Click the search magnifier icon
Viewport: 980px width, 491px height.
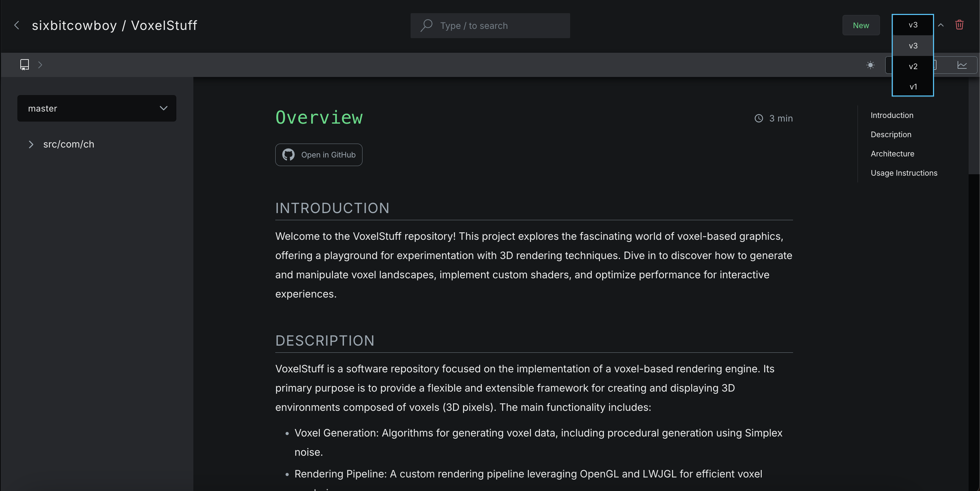click(427, 26)
